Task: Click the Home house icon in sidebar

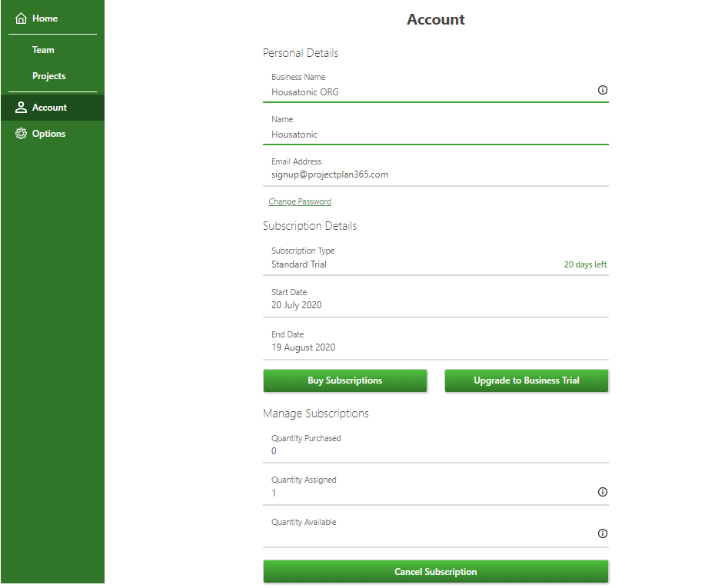Action: pos(21,18)
